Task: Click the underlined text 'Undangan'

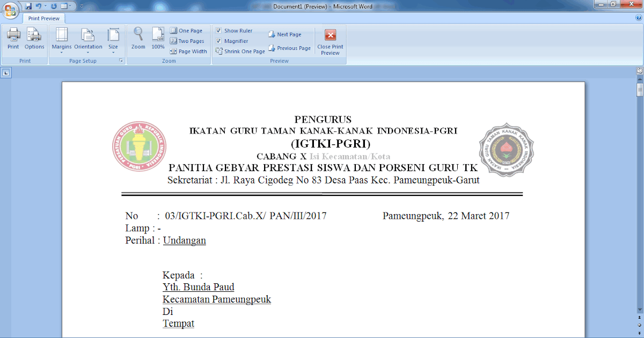Action: click(185, 240)
